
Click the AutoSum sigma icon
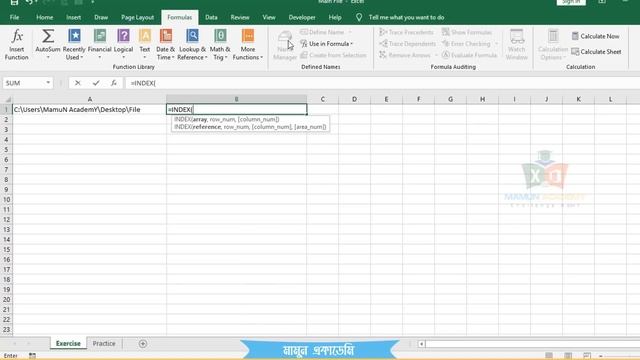pos(48,36)
